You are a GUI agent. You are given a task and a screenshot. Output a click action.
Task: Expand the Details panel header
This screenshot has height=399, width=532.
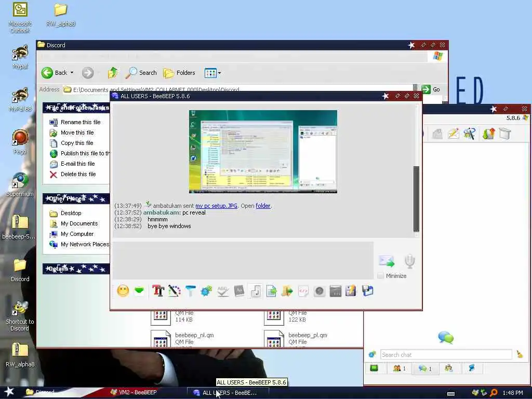[x=76, y=269]
